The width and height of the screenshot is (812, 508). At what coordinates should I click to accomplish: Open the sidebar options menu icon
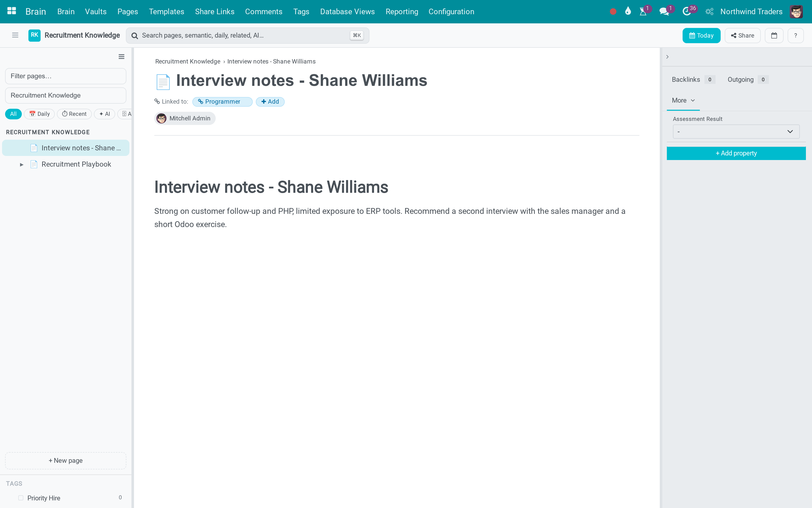pos(122,57)
